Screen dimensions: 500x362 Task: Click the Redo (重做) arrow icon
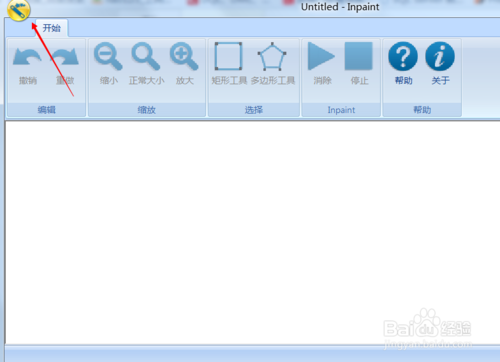point(65,57)
